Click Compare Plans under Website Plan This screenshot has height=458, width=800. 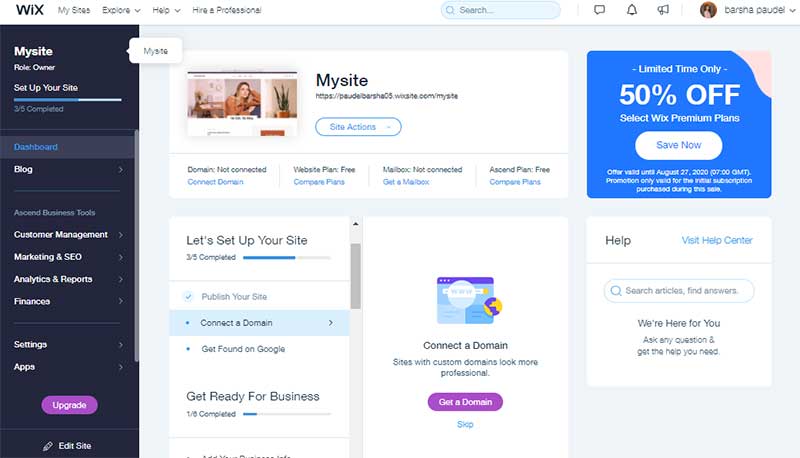319,182
